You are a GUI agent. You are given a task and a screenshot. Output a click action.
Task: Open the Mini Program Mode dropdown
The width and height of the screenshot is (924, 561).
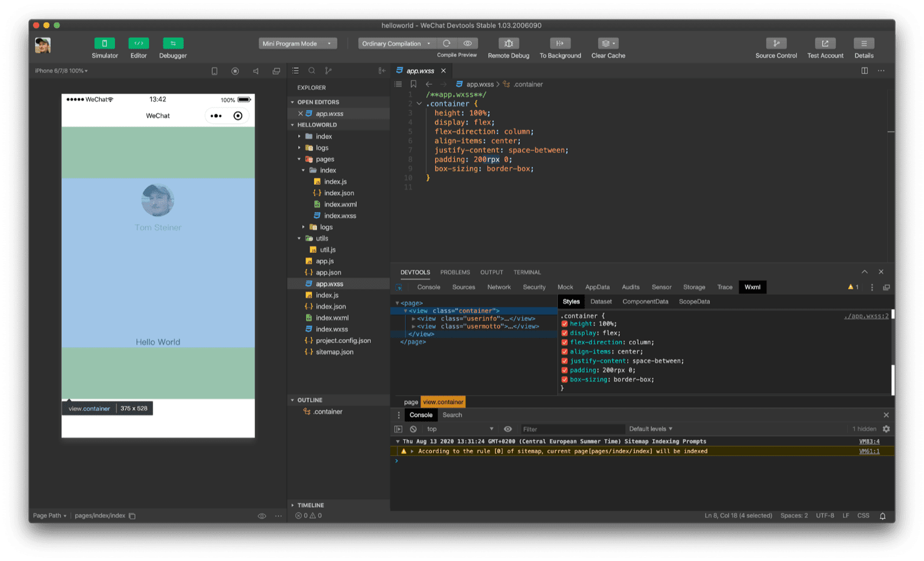coord(297,43)
